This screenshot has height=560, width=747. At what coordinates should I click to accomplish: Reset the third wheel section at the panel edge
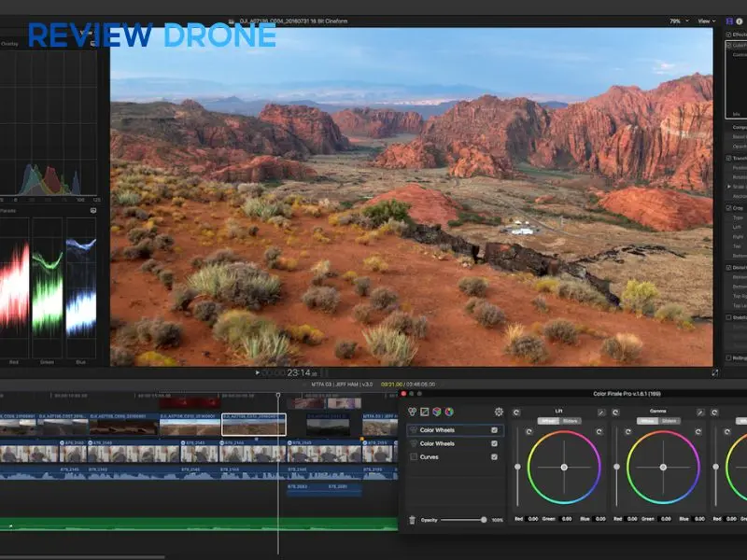point(714,413)
